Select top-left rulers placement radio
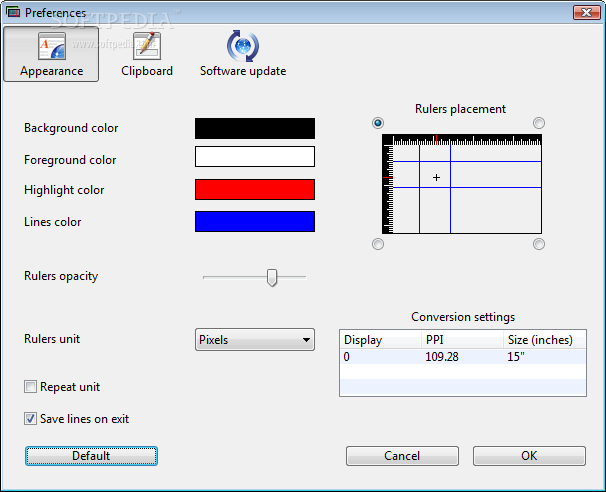The height and width of the screenshot is (492, 606). point(378,123)
